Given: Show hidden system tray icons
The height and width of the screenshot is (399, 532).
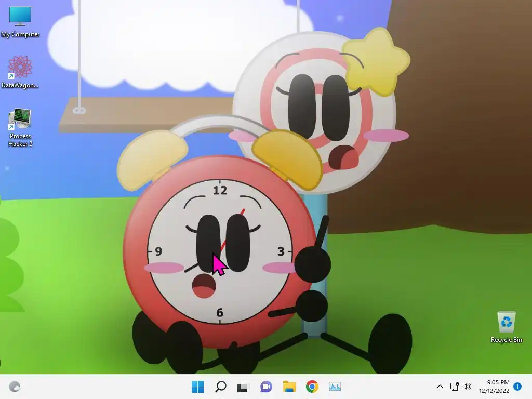Looking at the screenshot, I should (x=440, y=387).
